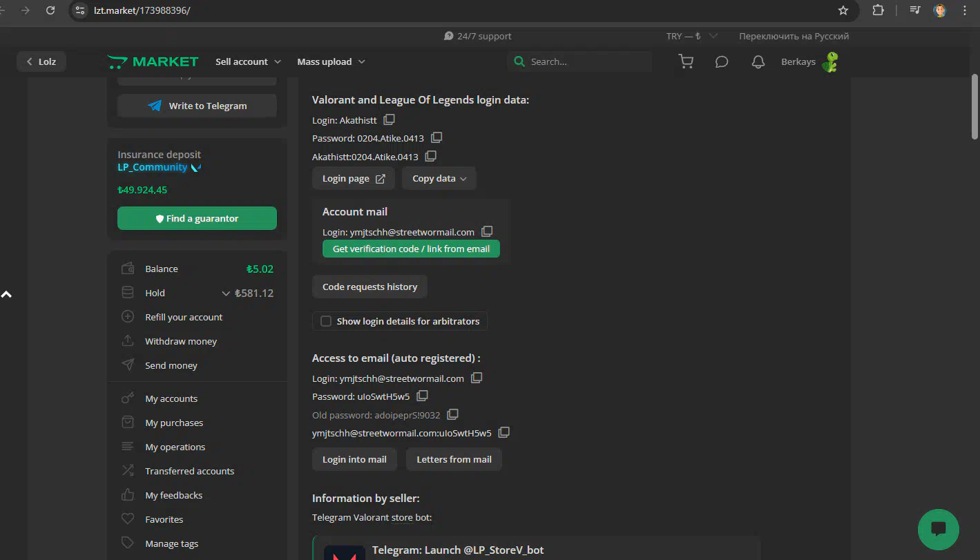Copy the Password 0204.Atike.0413 value

436,137
